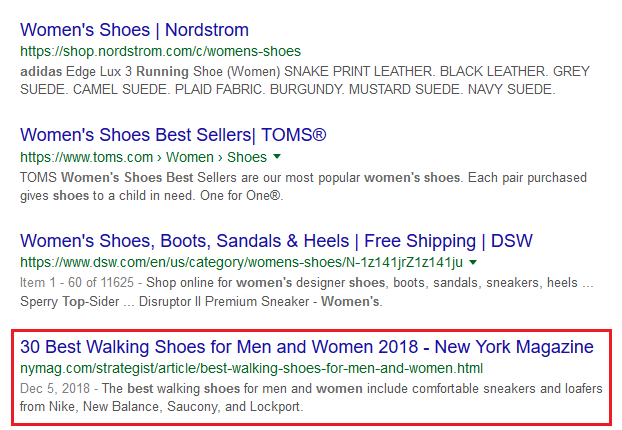Click the DSW snippet 'Item 1 - 60 of 11625'
Viewport: 622px width, 430px height.
(77, 283)
